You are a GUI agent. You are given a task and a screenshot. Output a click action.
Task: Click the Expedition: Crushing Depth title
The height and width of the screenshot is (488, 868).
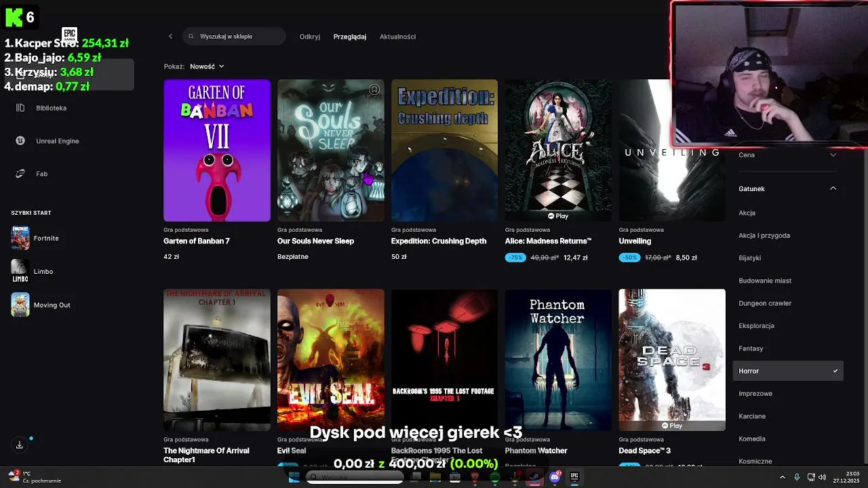[x=439, y=241]
